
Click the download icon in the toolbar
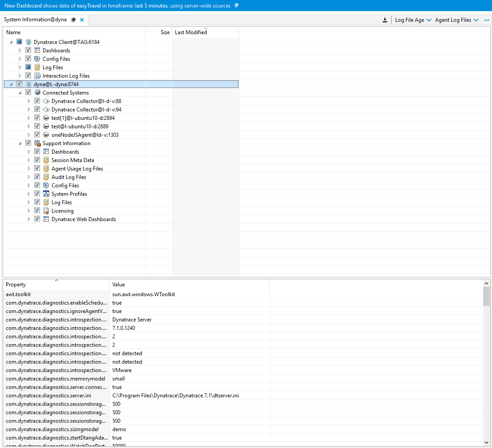(385, 20)
